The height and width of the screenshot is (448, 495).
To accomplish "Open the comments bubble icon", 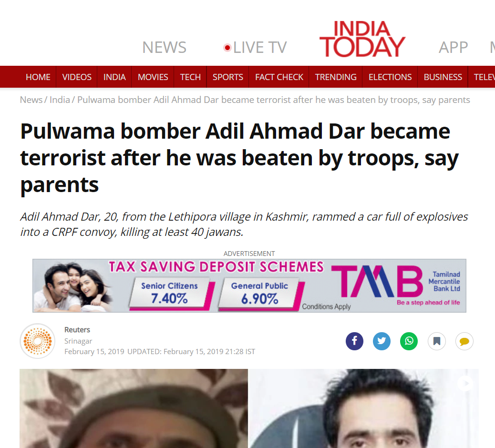I will (x=464, y=341).
